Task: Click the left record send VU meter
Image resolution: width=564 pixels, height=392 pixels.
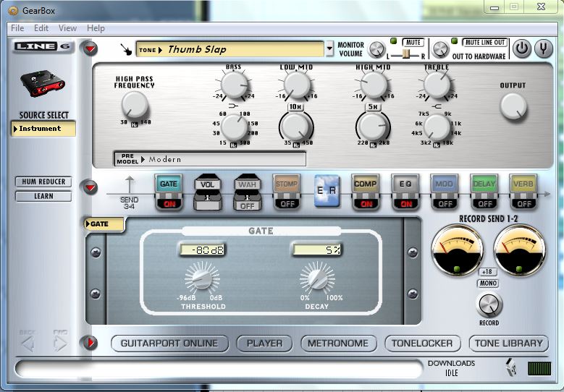Action: click(457, 250)
